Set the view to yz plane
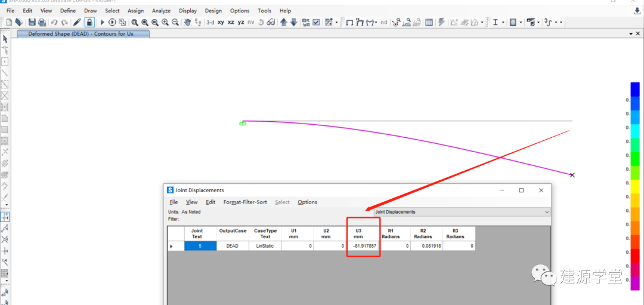This screenshot has height=305, width=644. pos(241,22)
